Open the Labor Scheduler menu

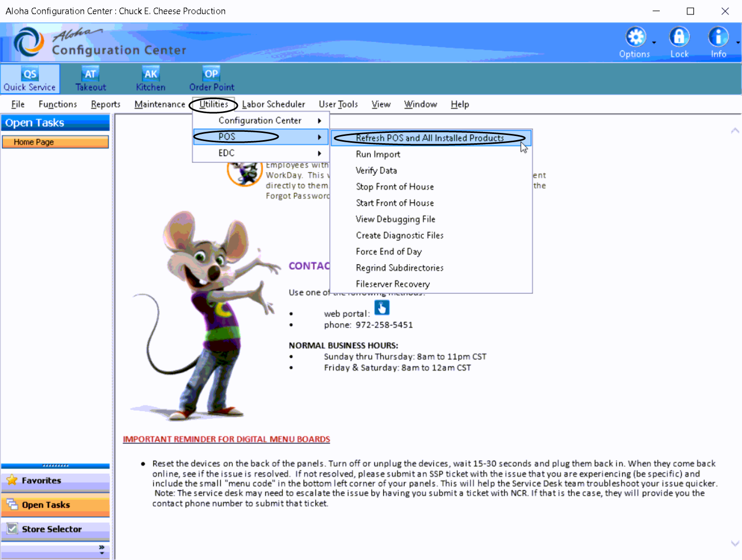coord(274,104)
